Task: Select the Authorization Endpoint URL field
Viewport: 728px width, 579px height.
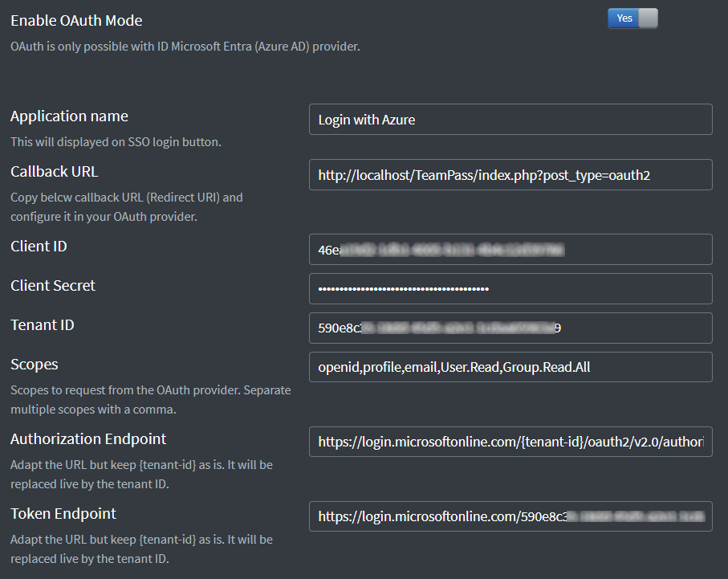Action: 510,442
